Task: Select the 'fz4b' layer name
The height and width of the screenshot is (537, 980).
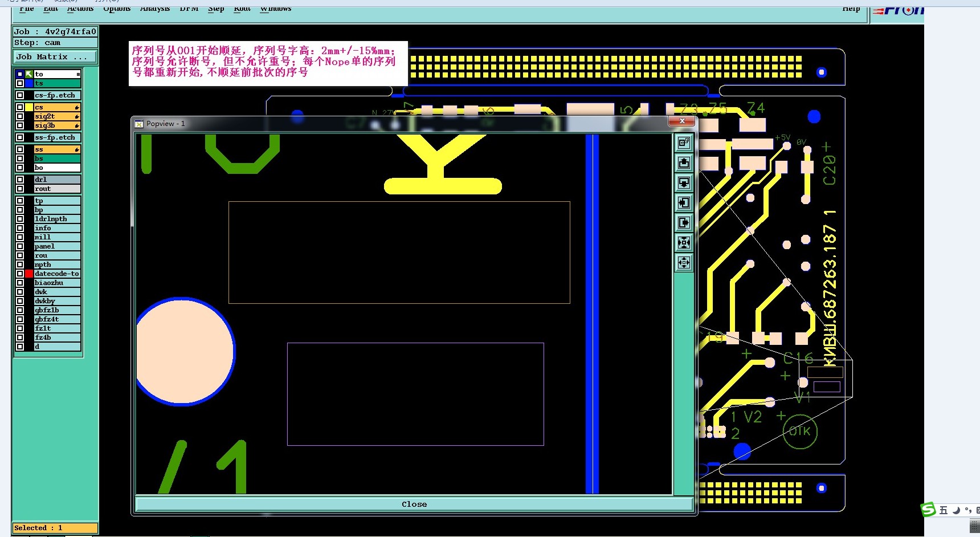Action: tap(57, 337)
